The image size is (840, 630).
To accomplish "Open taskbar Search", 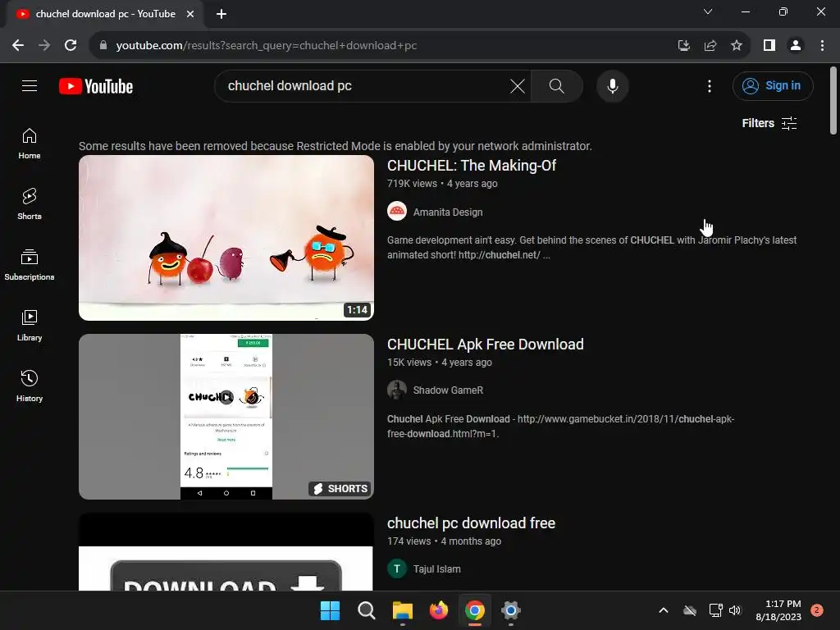I will 367,610.
